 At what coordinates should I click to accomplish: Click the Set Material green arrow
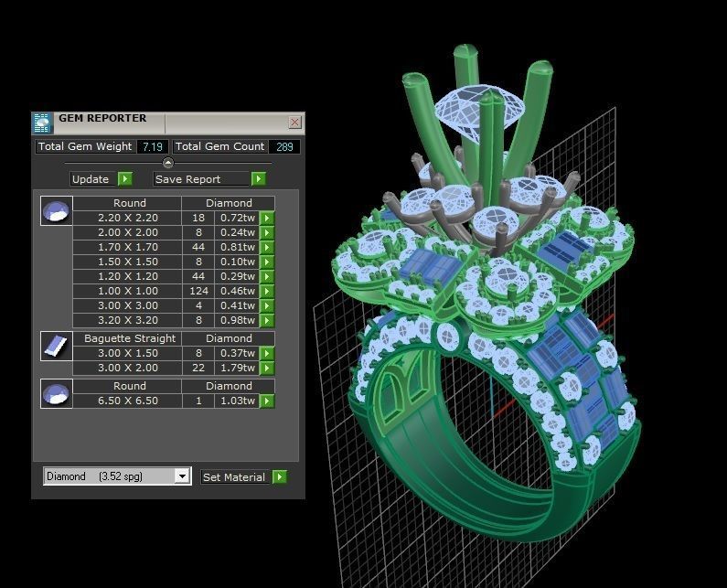pyautogui.click(x=279, y=476)
